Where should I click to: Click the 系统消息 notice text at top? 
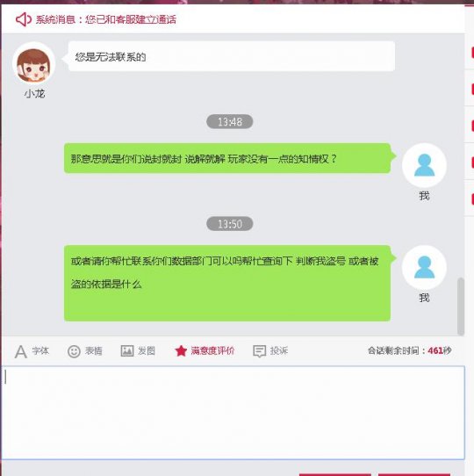point(106,19)
